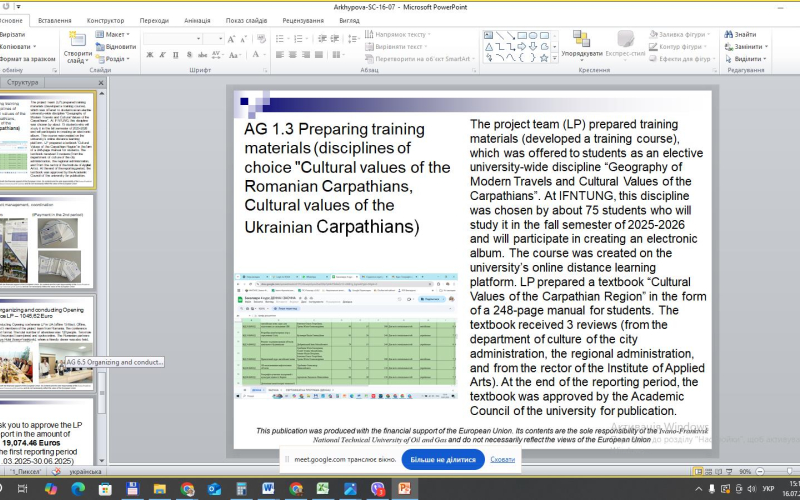The width and height of the screenshot is (800, 500).
Task: Open the Конструктор (Design) ribbon tab
Action: (x=106, y=20)
